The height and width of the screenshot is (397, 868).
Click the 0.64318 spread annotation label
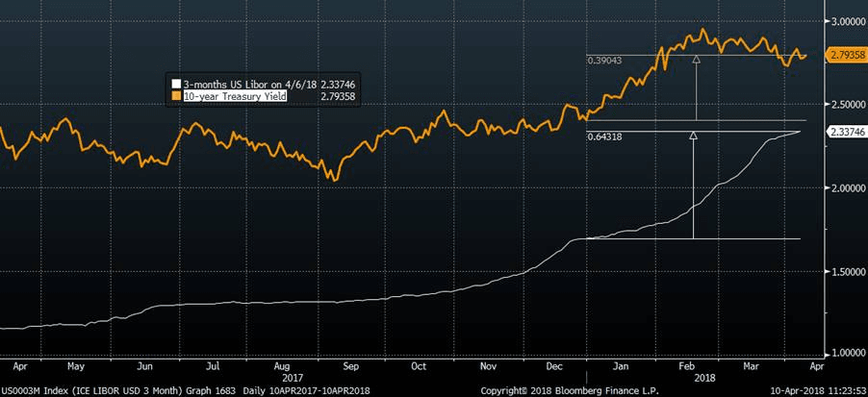coord(605,136)
